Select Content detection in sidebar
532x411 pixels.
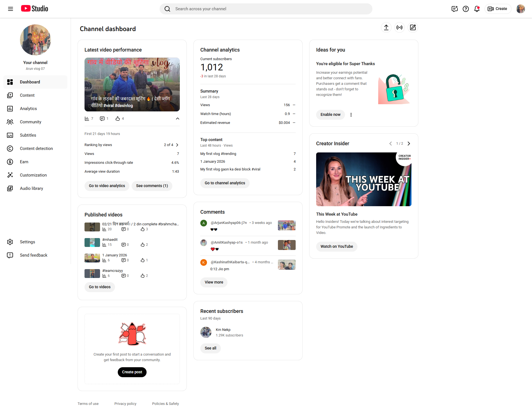[36, 149]
